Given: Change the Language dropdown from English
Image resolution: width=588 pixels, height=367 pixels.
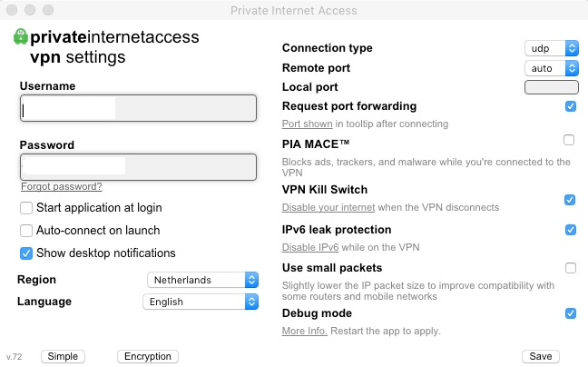Looking at the screenshot, I should 201,302.
